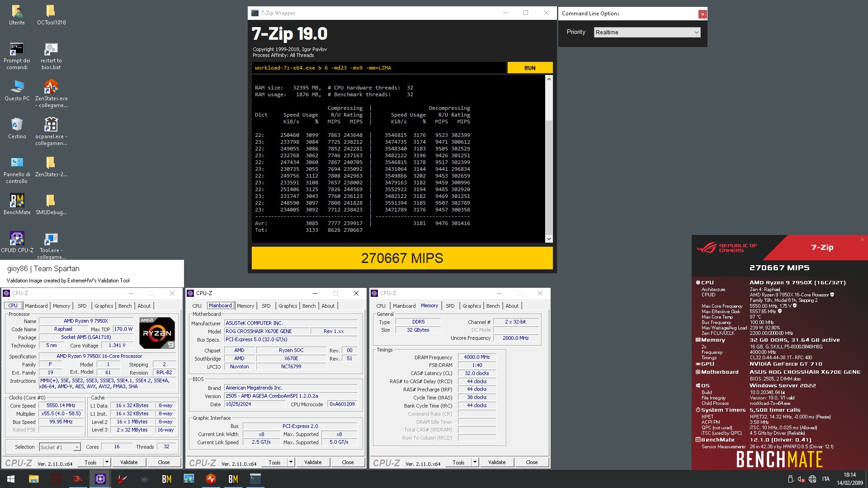The width and height of the screenshot is (868, 488).
Task: Click the ITA language indicator in tray
Action: (826, 479)
